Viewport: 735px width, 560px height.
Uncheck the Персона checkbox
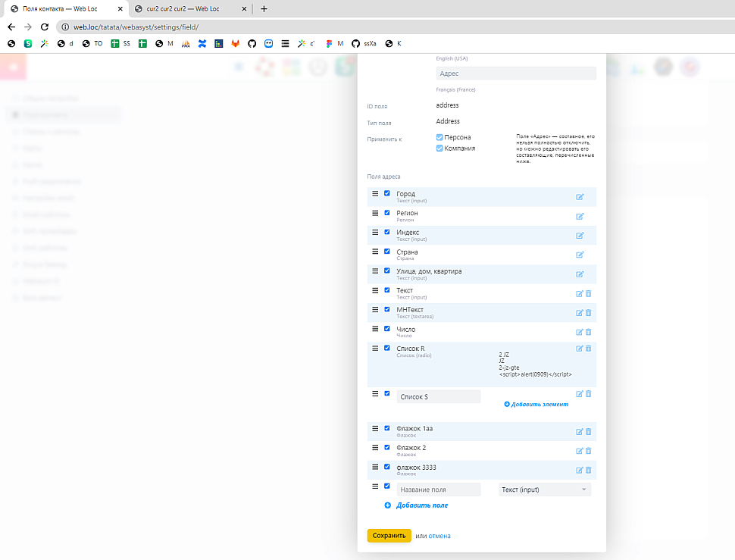pyautogui.click(x=439, y=137)
